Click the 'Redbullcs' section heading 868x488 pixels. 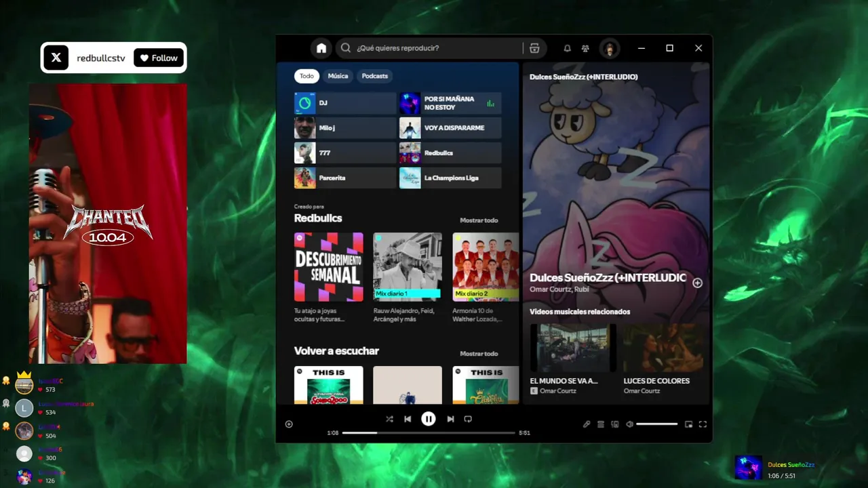coord(318,218)
